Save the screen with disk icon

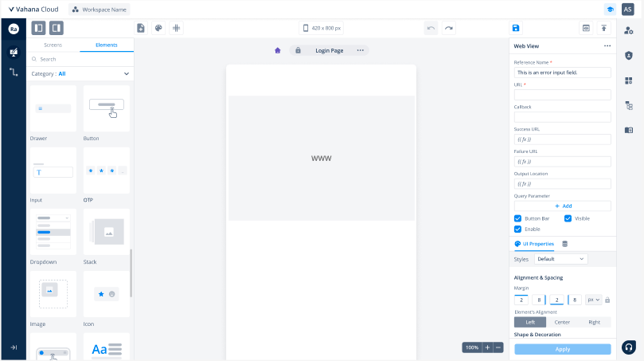click(x=516, y=28)
